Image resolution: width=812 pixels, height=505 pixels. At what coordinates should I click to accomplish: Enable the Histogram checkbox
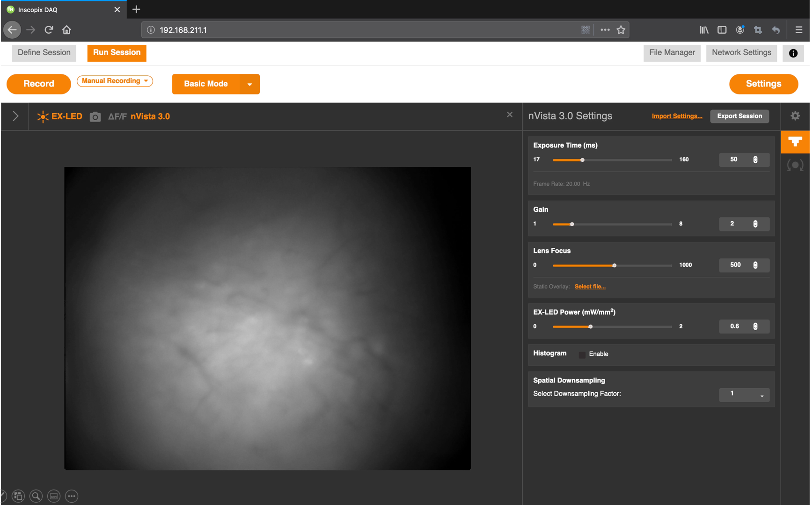click(x=582, y=354)
